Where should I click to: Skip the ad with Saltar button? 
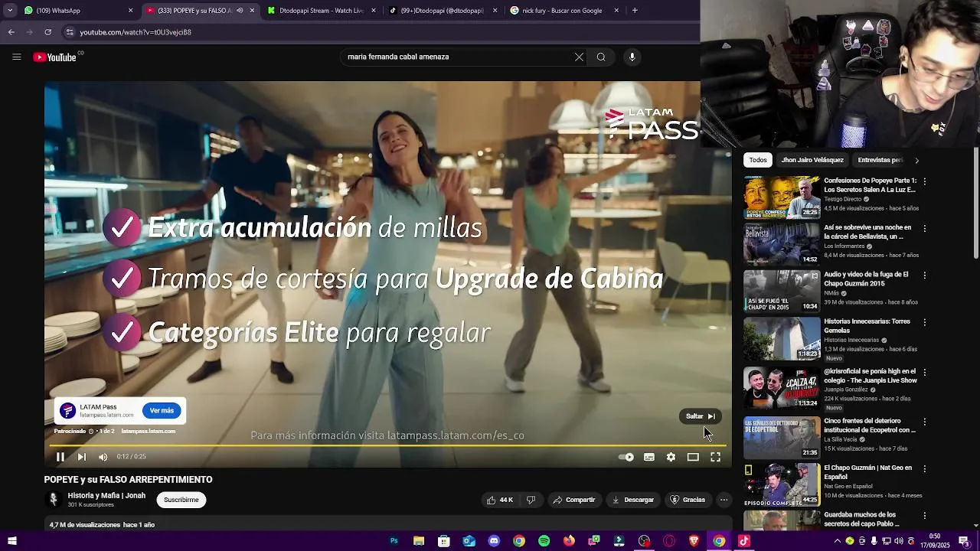pyautogui.click(x=700, y=416)
